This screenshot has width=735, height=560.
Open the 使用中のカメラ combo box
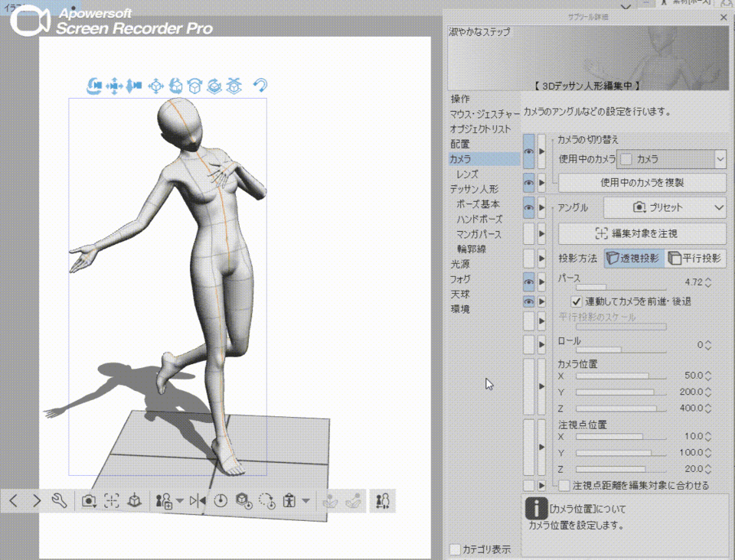(x=671, y=159)
